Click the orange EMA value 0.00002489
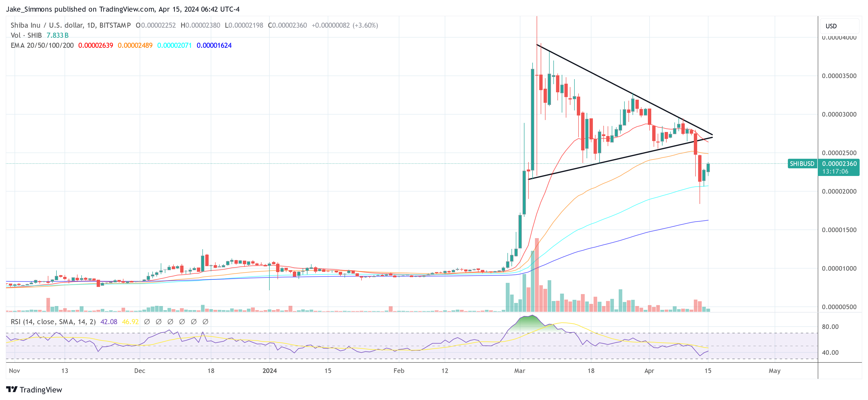 pyautogui.click(x=135, y=45)
